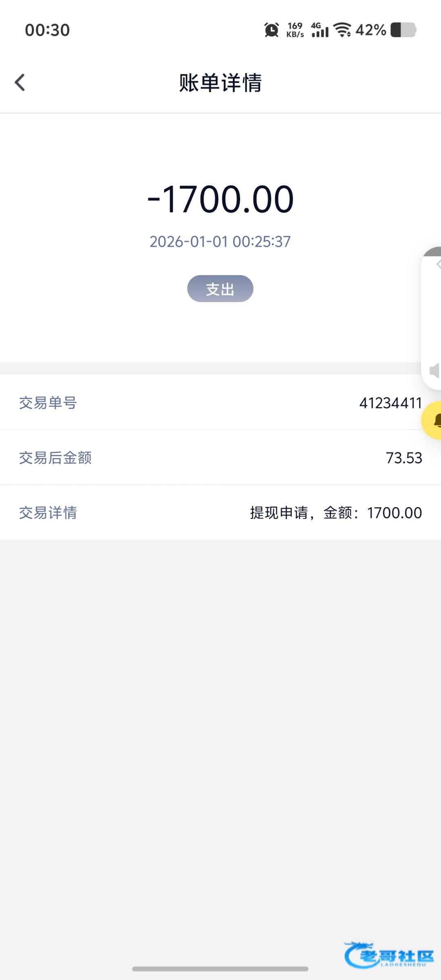Tap the battery indicator icon

pos(403,30)
